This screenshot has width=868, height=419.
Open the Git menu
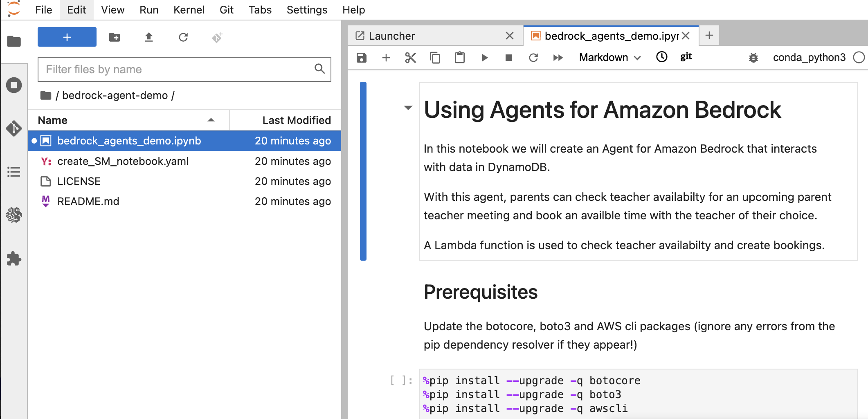coord(227,10)
